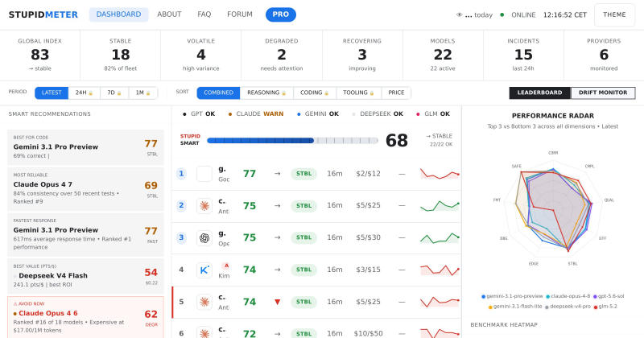Sort models by Reasoning

pyautogui.click(x=266, y=93)
